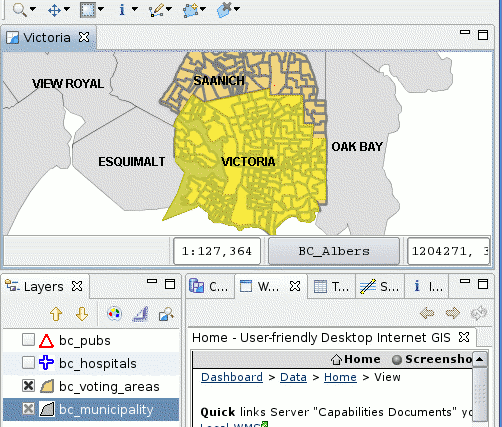The width and height of the screenshot is (502, 427).
Task: Switch to the Victoria map tab
Action: (x=47, y=38)
